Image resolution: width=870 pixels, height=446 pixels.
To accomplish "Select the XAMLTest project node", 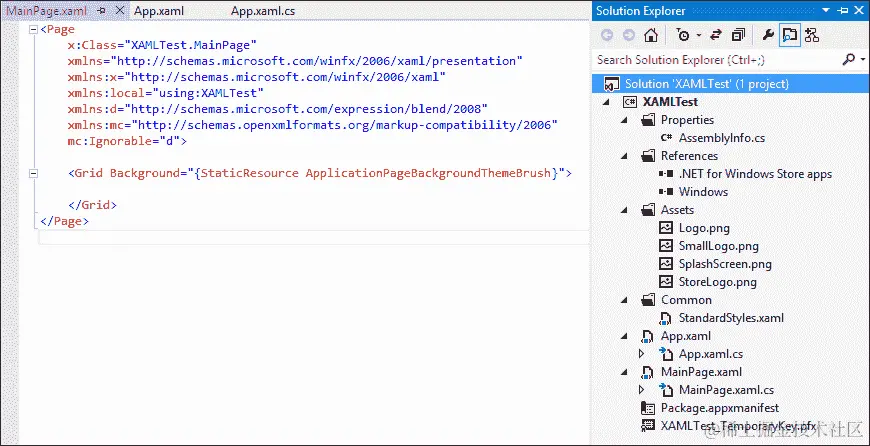I will coord(670,102).
